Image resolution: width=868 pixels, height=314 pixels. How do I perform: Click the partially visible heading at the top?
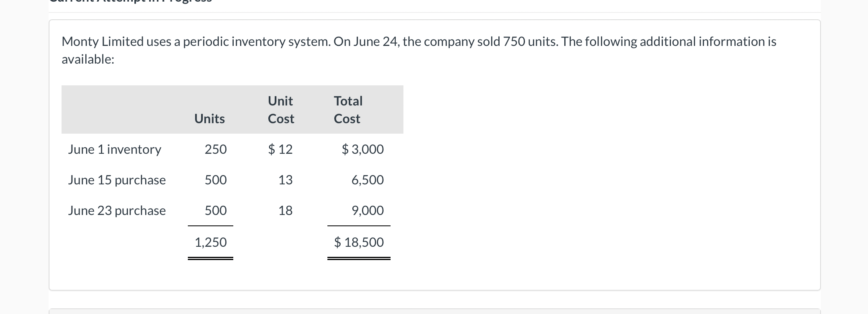(131, 2)
